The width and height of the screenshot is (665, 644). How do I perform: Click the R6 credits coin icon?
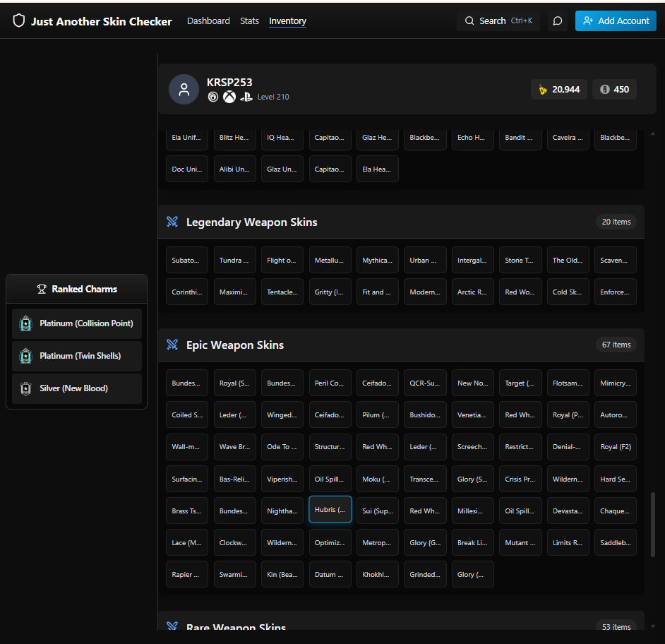[605, 90]
